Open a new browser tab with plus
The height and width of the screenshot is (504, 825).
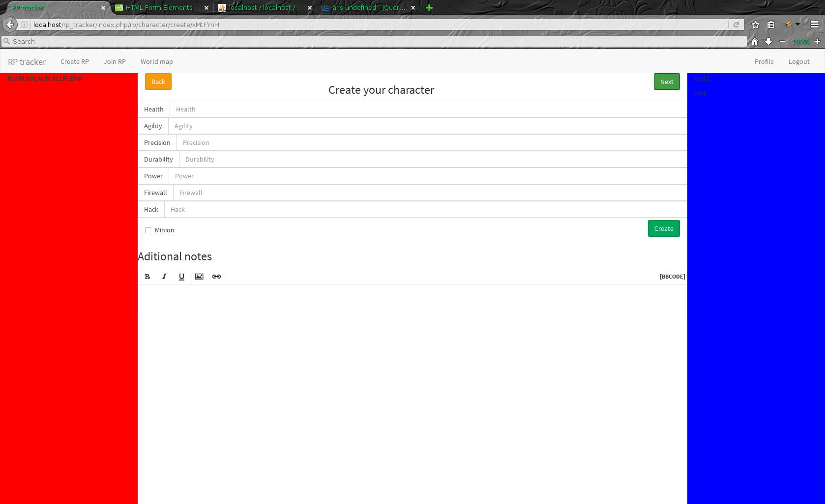(429, 8)
